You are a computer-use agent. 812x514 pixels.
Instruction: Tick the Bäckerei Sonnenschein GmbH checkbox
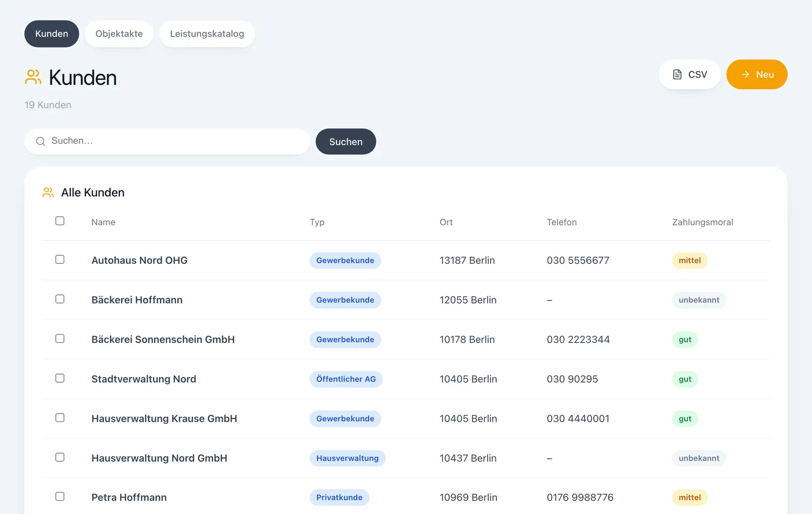60,338
